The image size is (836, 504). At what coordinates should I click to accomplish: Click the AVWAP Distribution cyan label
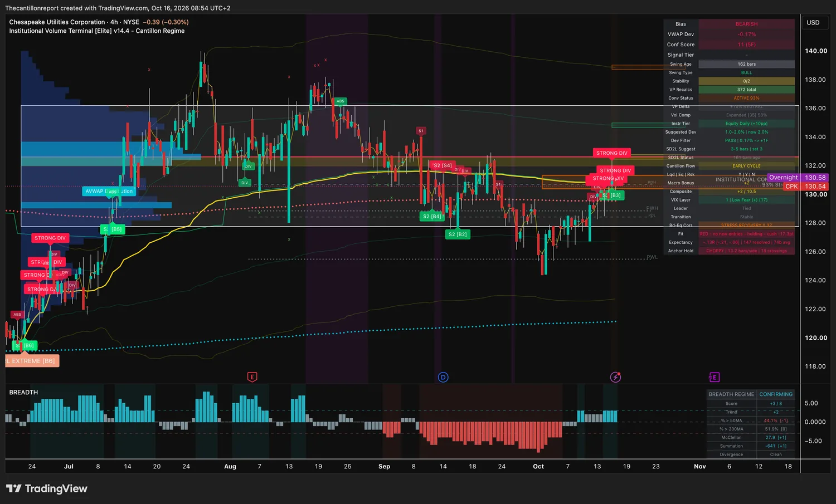click(x=109, y=191)
